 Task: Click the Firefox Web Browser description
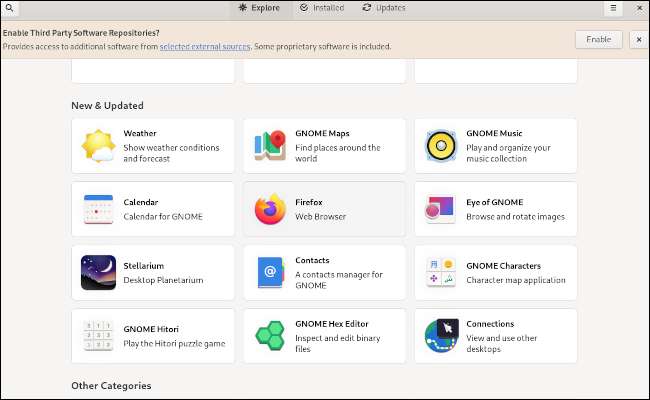pyautogui.click(x=320, y=216)
